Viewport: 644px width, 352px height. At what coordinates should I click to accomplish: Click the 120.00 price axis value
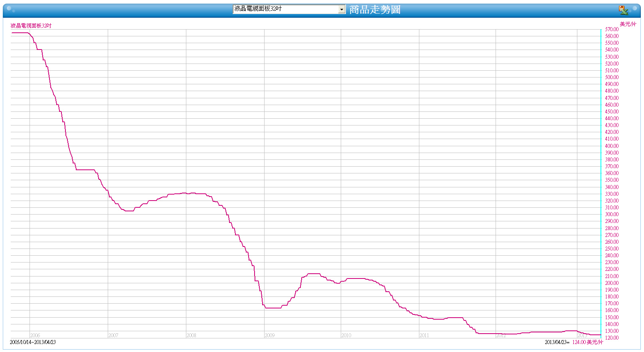pos(612,338)
